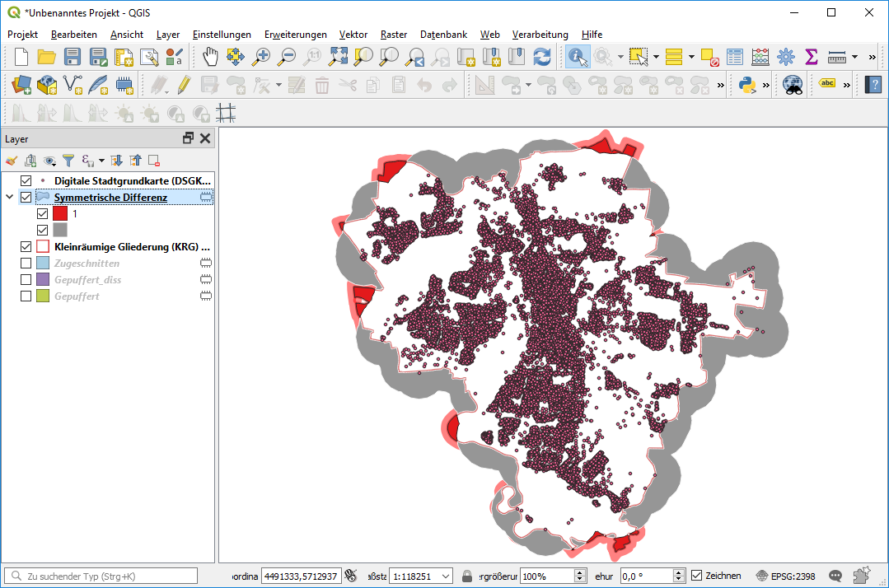
Task: Collapse the Symmetrische Differenz layer tree
Action: [10, 198]
